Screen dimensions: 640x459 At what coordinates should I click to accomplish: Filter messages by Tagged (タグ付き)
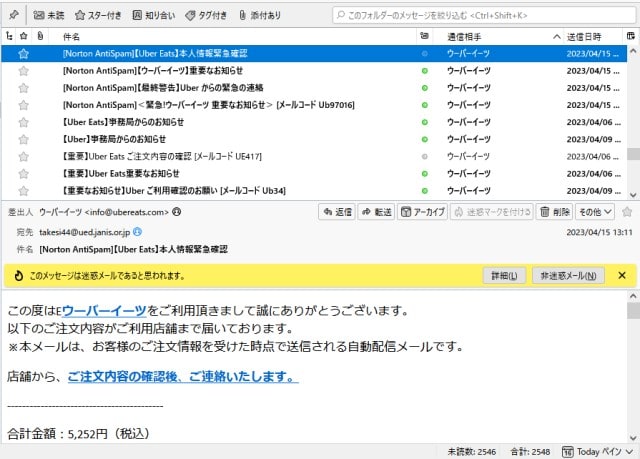point(206,16)
